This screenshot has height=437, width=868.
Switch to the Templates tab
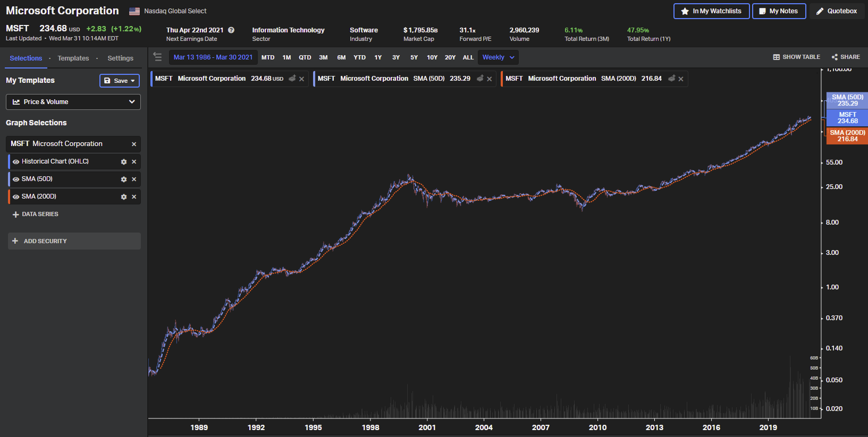pos(73,58)
